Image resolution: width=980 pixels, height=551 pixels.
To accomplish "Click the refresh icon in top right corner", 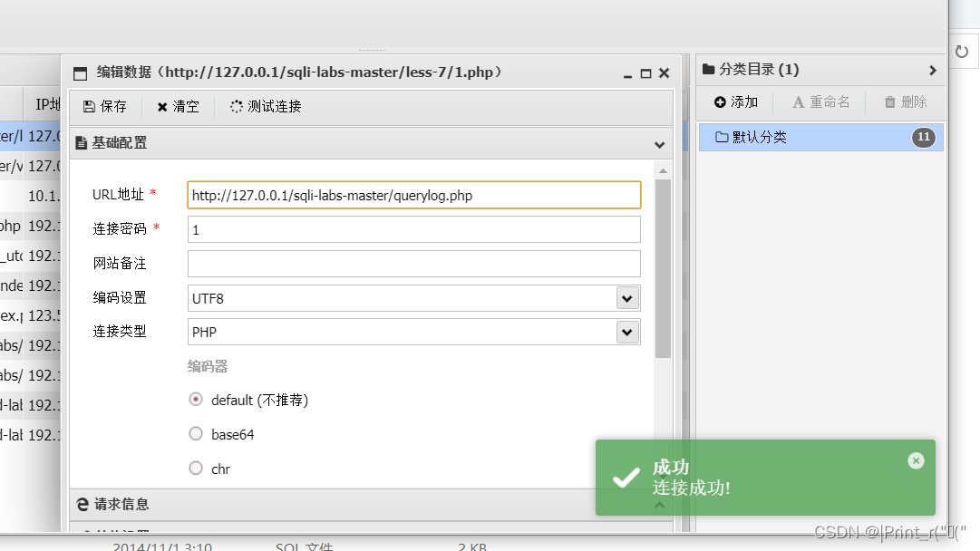I will tap(962, 52).
